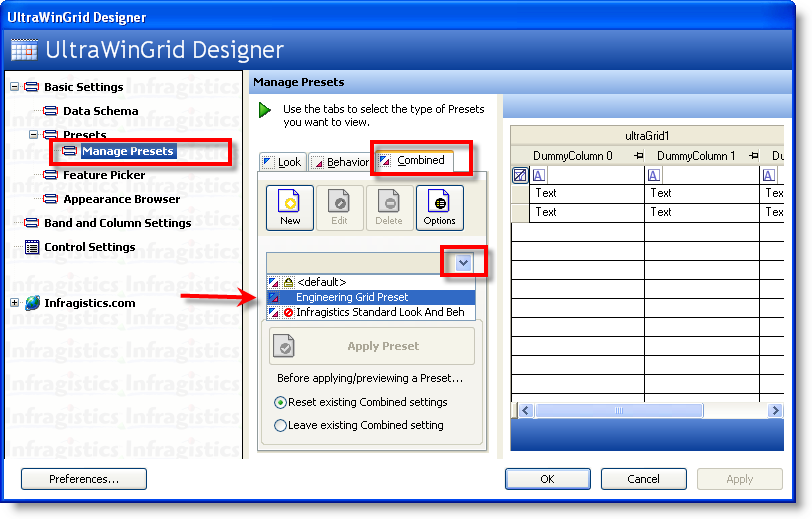Click the Infragistics.com globe icon
Image resolution: width=812 pixels, height=519 pixels.
pos(33,302)
